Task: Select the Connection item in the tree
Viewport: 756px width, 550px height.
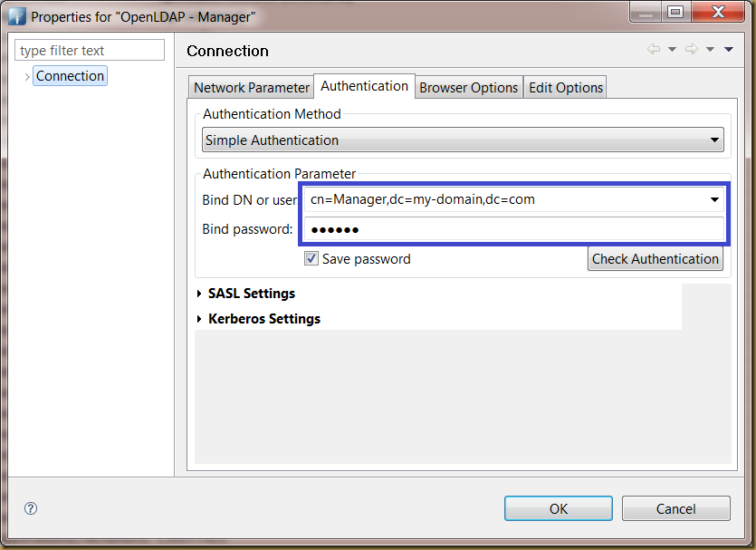Action: coord(70,76)
